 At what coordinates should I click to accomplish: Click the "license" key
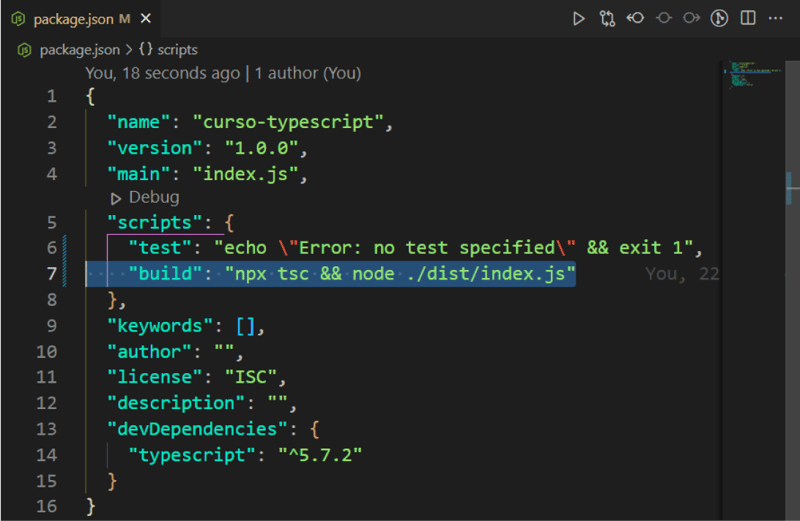[155, 377]
